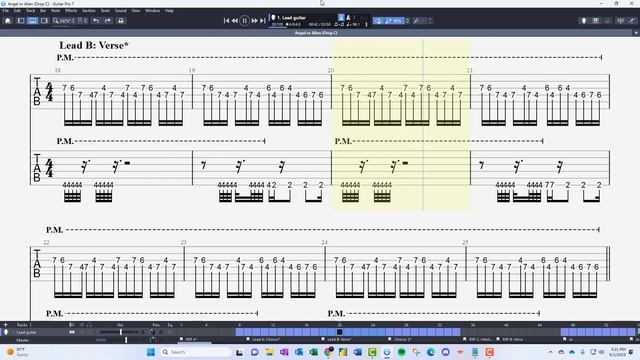The width and height of the screenshot is (640, 360).
Task: Go to first bar playback button
Action: point(226,21)
